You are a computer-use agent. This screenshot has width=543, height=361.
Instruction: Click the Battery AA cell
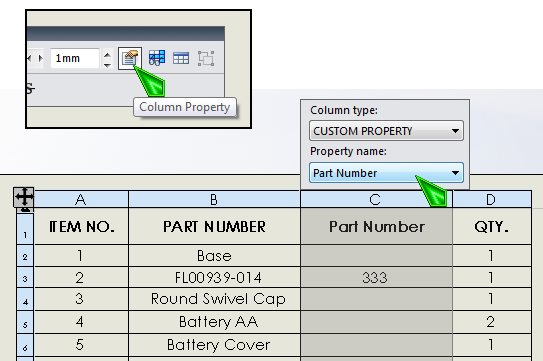point(214,322)
